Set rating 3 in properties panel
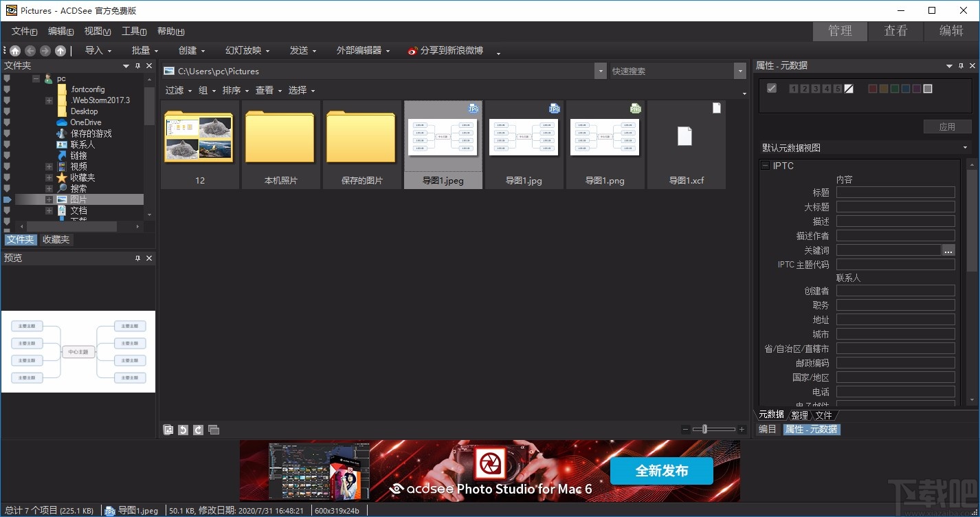980x517 pixels. [816, 89]
